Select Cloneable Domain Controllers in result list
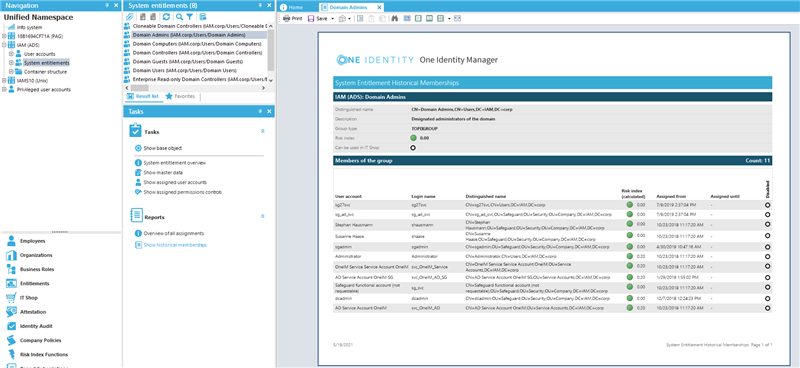 point(199,26)
